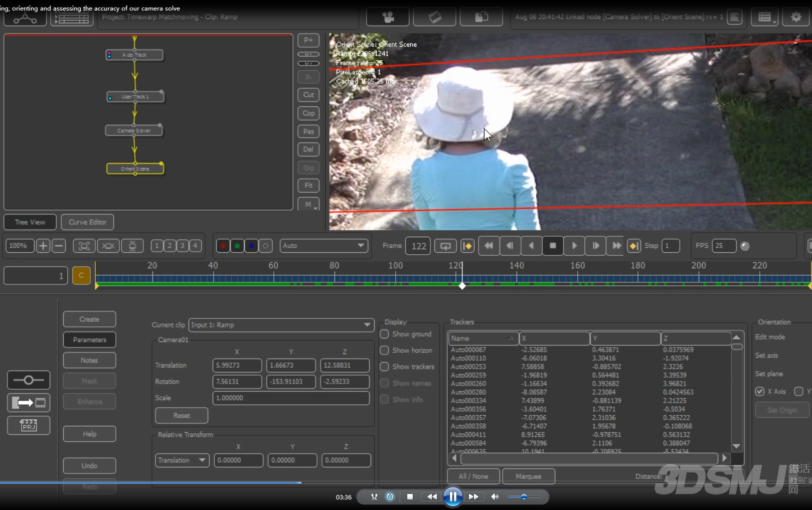Click the Name column sort arrow
The width and height of the screenshot is (812, 510).
pos(510,338)
